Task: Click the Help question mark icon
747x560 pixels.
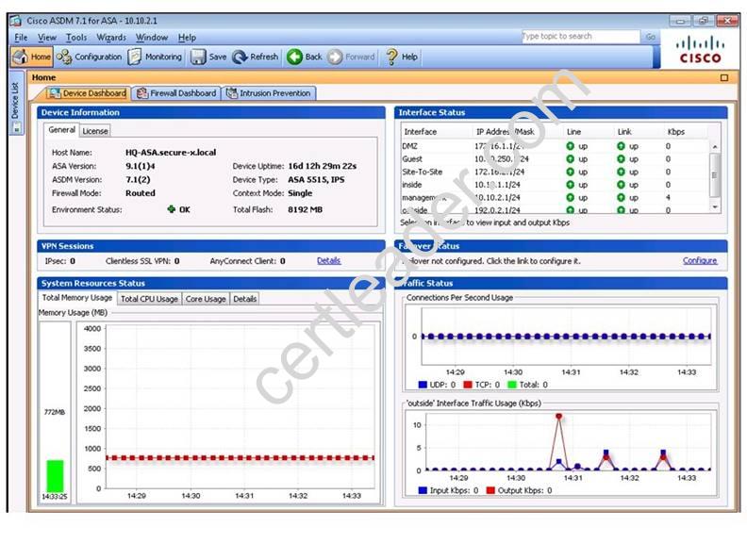Action: [x=391, y=57]
